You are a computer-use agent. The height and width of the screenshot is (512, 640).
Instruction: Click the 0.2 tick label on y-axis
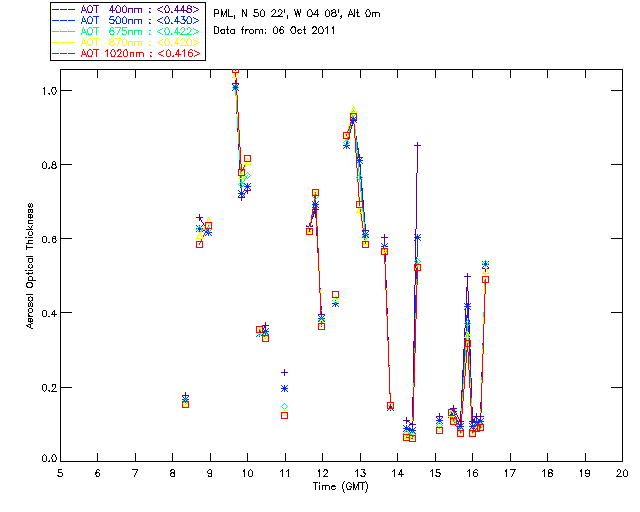(49, 387)
